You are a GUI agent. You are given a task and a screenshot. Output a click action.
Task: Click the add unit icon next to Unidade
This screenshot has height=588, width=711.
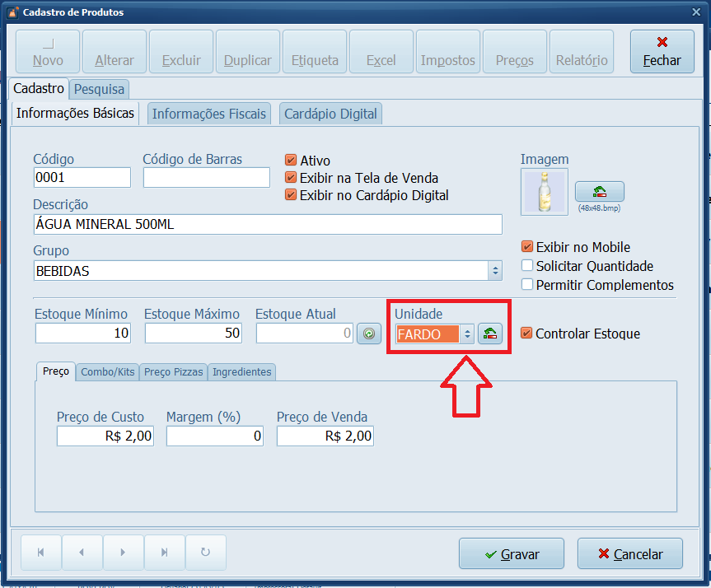coord(490,334)
